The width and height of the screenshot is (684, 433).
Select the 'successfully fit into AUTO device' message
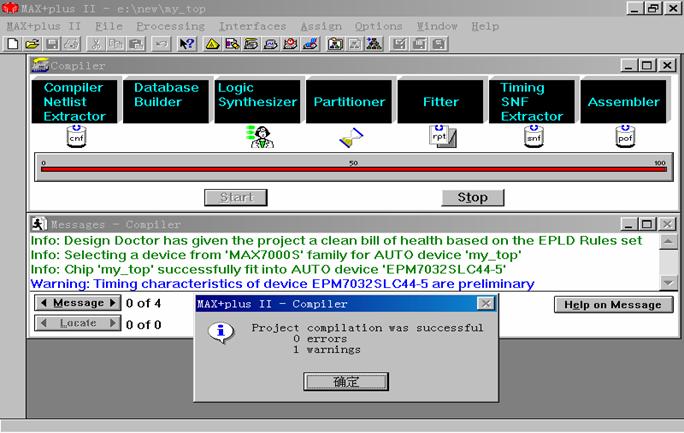(268, 269)
